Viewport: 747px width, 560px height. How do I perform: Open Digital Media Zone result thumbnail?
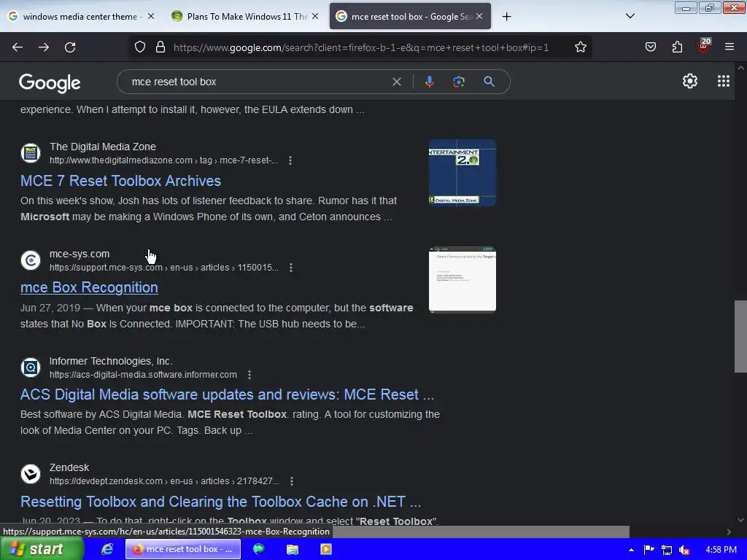tap(462, 173)
